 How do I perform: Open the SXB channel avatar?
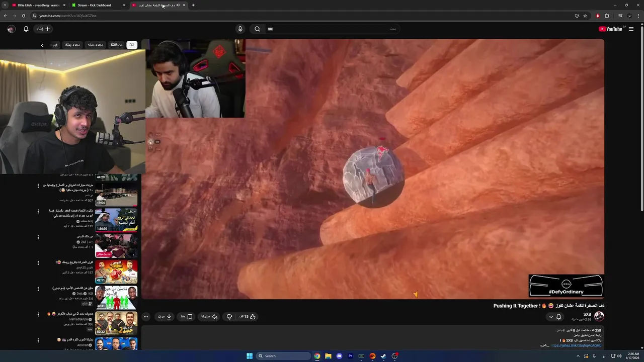(x=599, y=316)
